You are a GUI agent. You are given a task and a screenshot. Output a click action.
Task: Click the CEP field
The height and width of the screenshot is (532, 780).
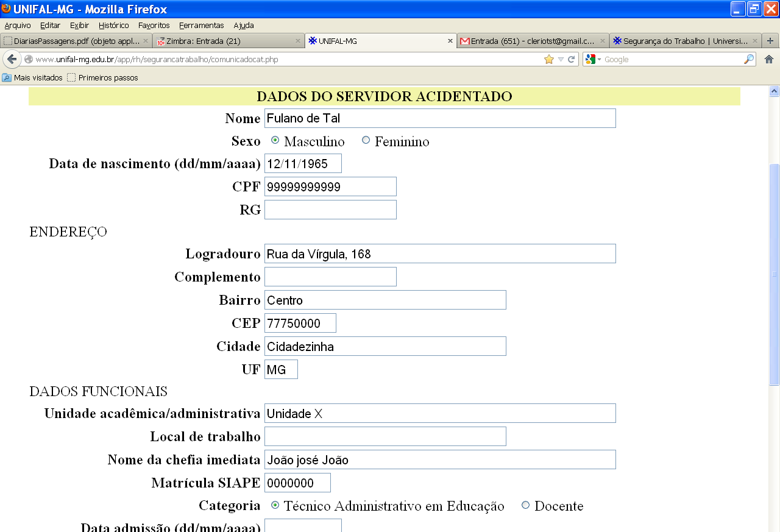click(300, 323)
